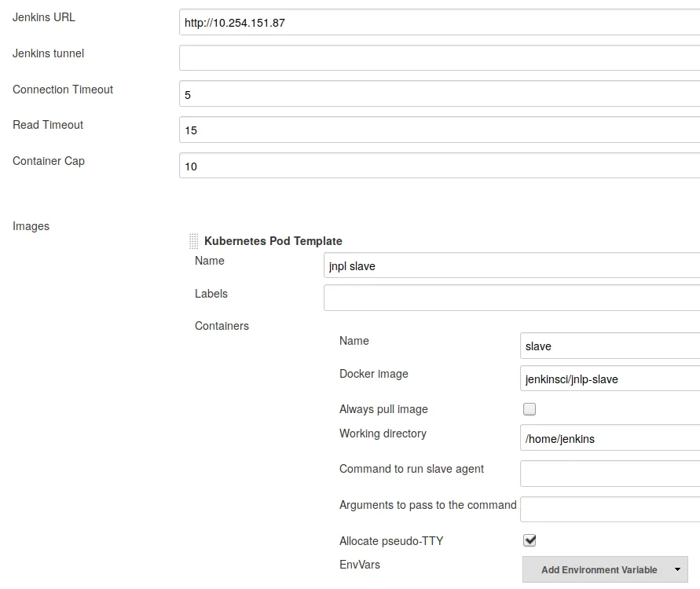Focus the pod template Labels field
This screenshot has height=589, width=700.
click(511, 298)
